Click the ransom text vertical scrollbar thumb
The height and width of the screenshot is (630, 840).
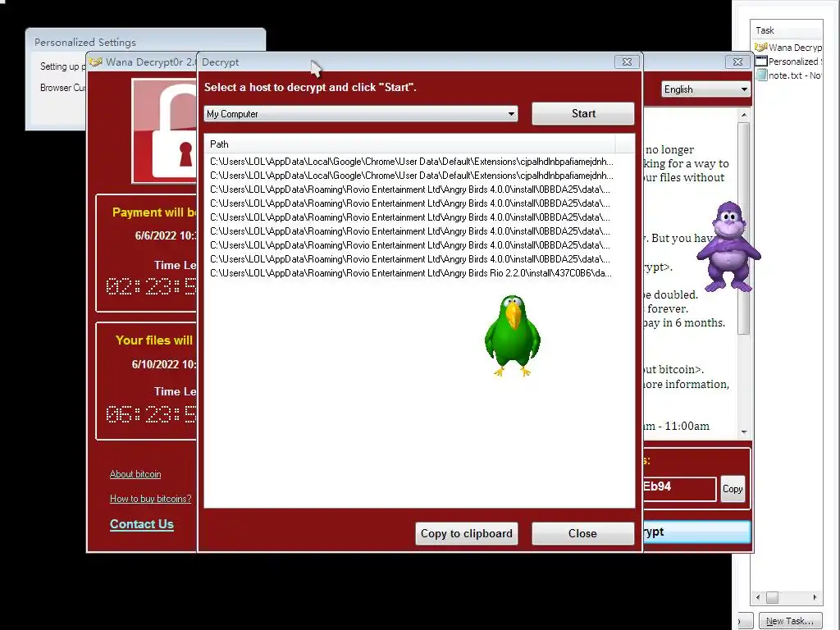click(743, 228)
